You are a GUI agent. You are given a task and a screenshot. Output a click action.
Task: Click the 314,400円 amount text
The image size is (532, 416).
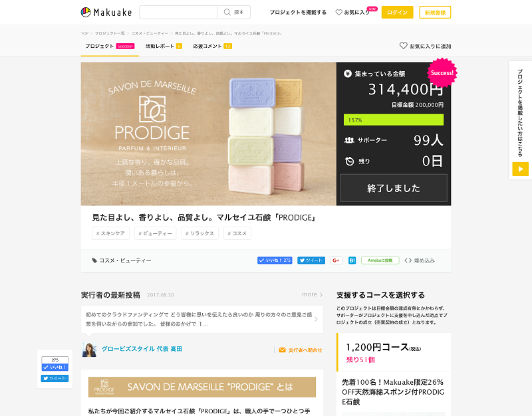tap(406, 90)
